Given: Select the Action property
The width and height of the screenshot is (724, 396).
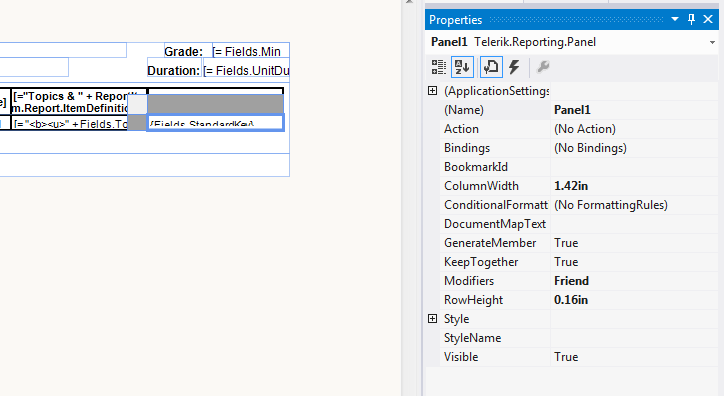Looking at the screenshot, I should pos(495,129).
